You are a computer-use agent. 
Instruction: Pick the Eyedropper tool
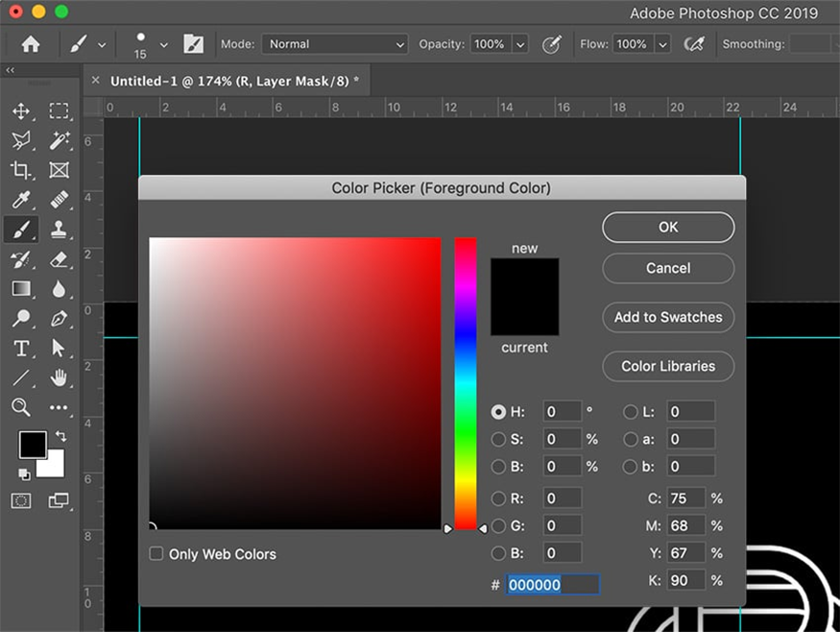pos(21,200)
